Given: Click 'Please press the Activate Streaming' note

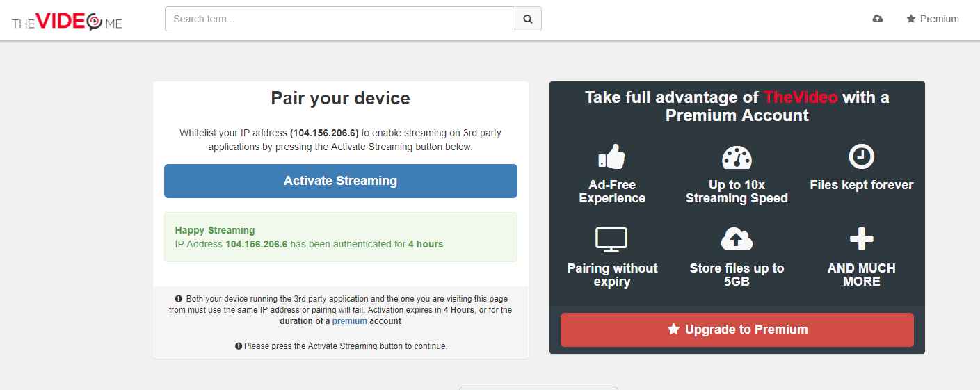Looking at the screenshot, I should pyautogui.click(x=346, y=346).
